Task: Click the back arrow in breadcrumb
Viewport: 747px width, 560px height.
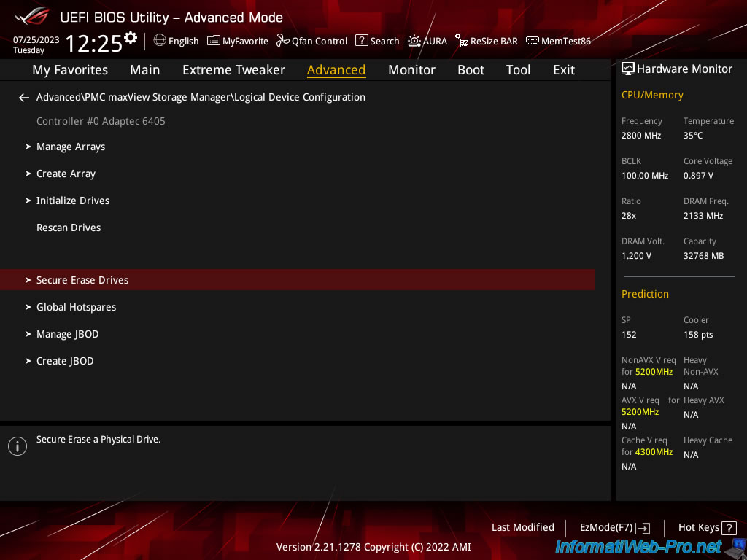Action: click(24, 98)
